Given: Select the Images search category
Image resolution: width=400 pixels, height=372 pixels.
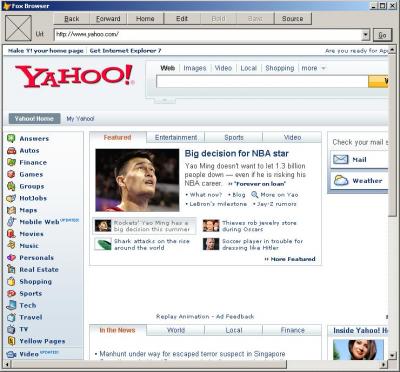Looking at the screenshot, I should [195, 68].
